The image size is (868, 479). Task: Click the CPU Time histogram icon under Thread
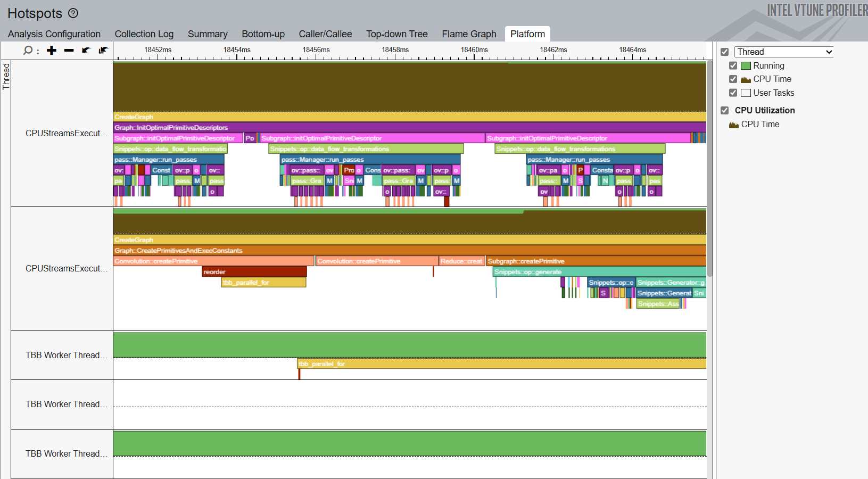[x=746, y=79]
